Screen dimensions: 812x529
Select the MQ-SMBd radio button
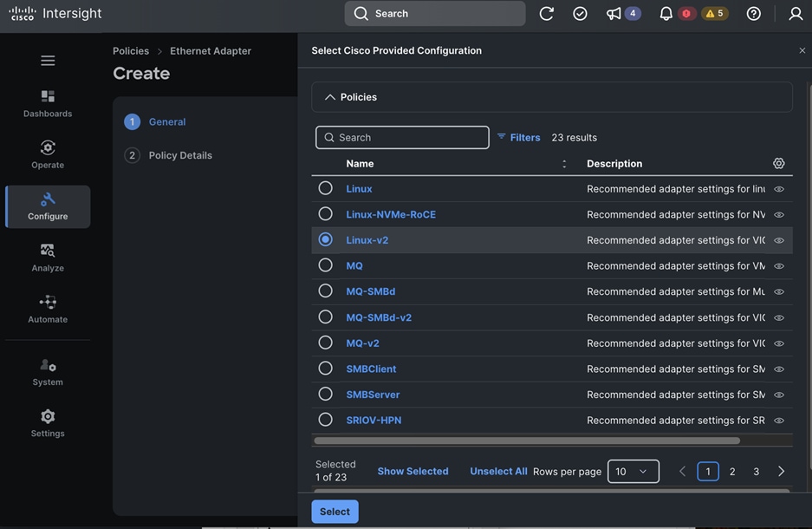[x=325, y=291]
